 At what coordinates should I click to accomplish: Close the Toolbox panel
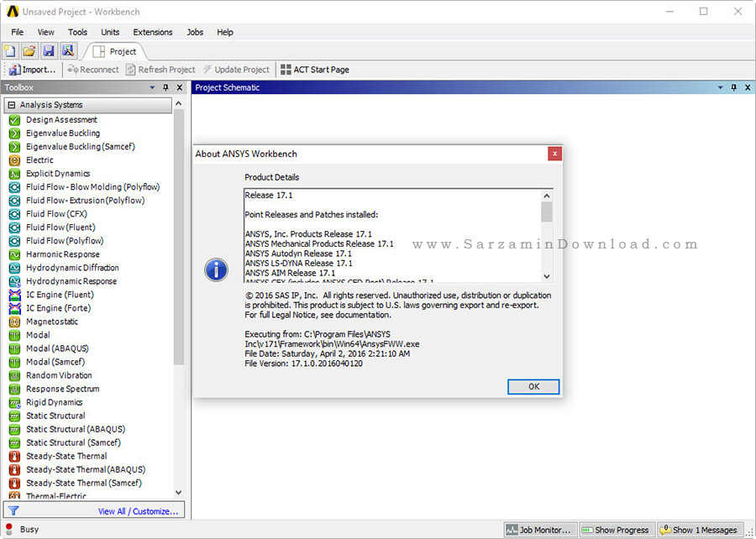point(180,87)
